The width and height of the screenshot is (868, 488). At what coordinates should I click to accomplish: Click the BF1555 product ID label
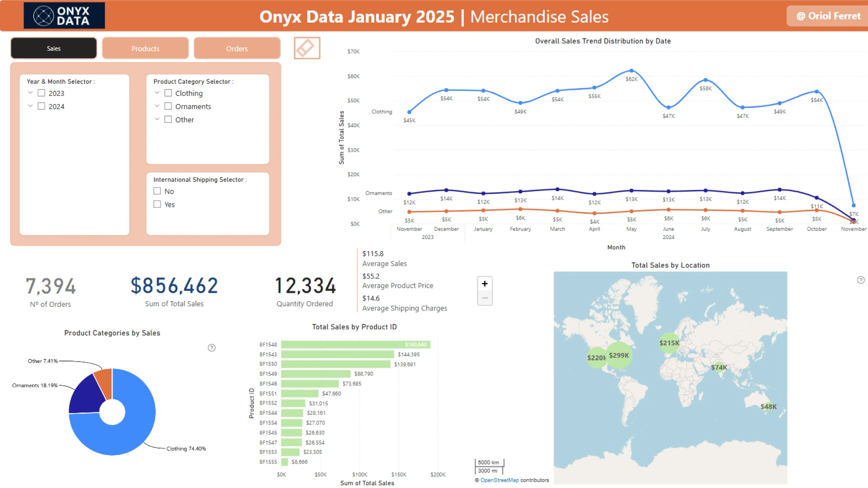click(x=268, y=462)
